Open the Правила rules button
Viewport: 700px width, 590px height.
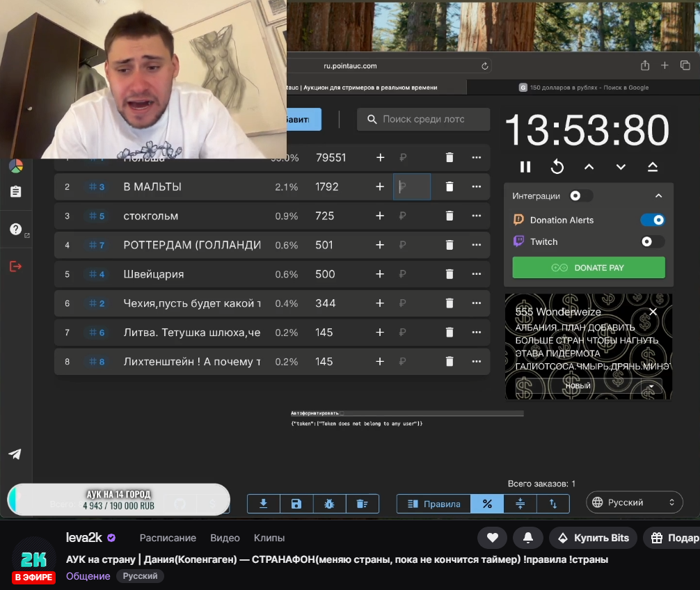tap(434, 504)
